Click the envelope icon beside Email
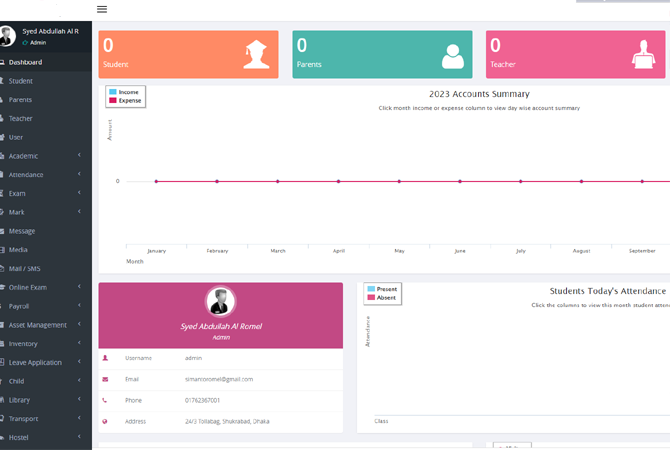 pos(105,379)
